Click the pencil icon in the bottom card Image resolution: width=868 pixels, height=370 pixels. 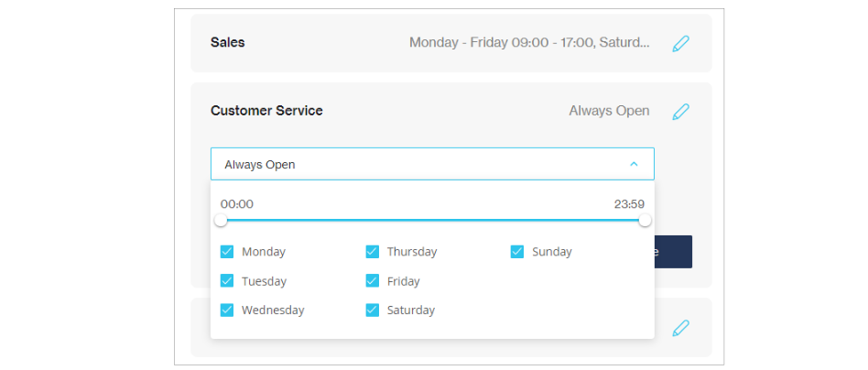(680, 328)
